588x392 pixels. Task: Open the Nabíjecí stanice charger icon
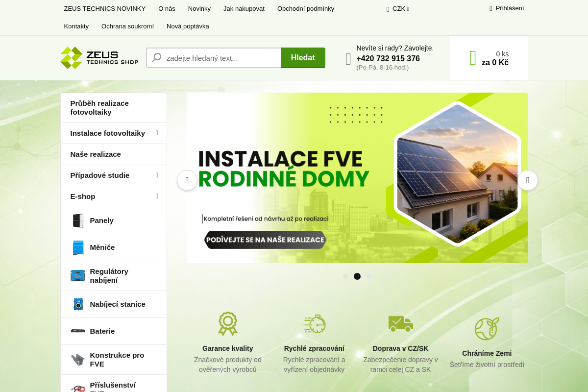[78, 304]
